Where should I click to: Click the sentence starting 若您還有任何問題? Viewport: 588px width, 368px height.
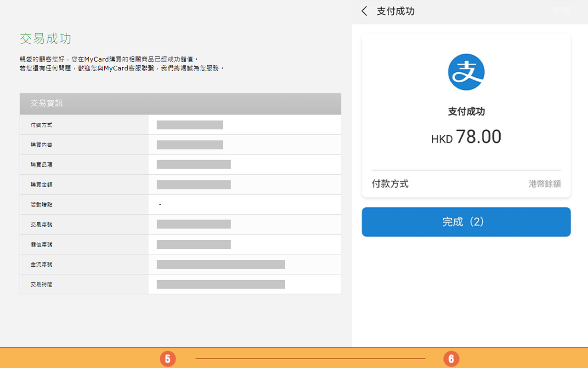click(122, 68)
